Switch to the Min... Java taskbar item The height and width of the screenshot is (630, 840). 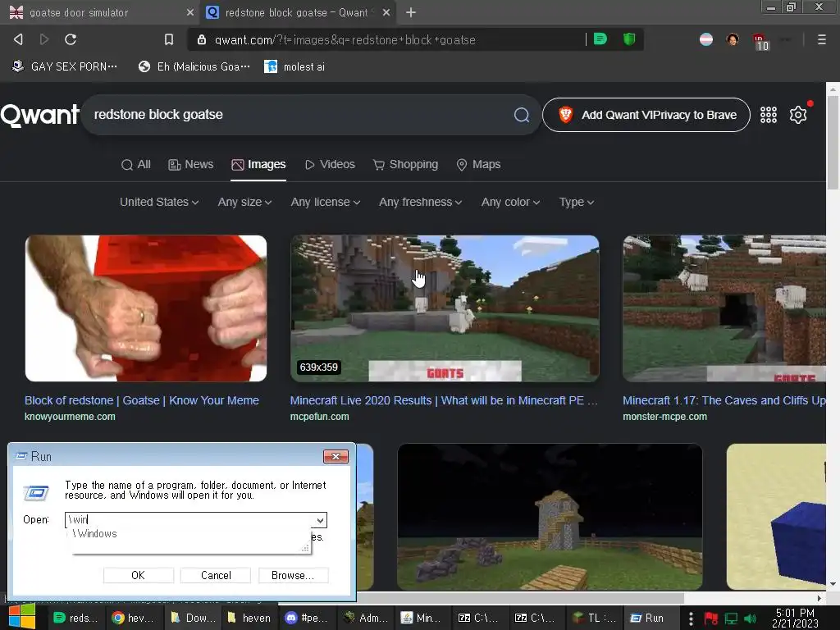422,618
